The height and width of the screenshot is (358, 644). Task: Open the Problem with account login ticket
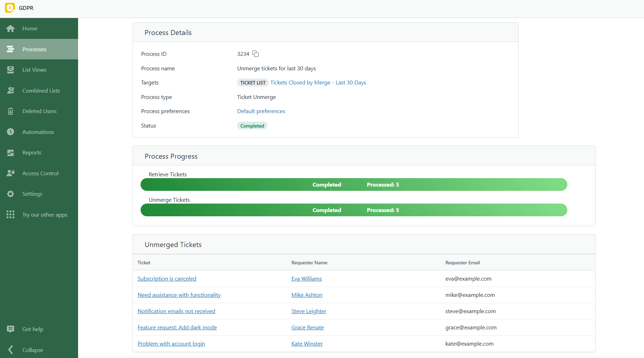[171, 344]
